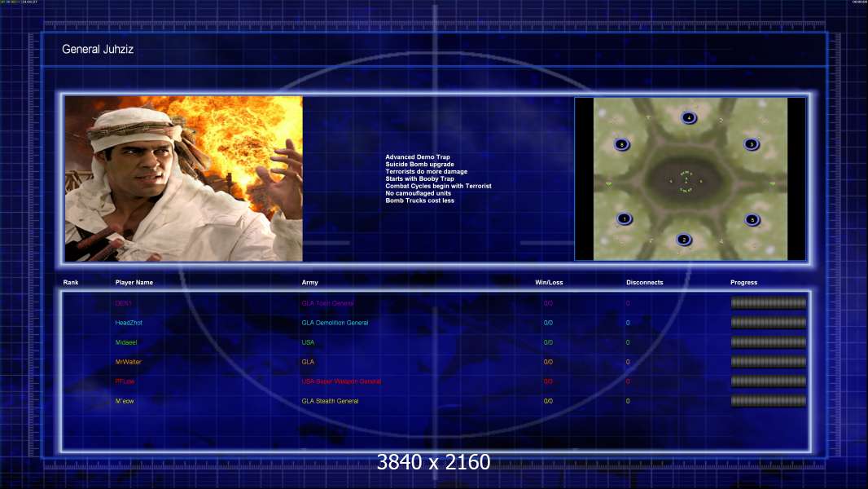Click start position marker 6 on map
This screenshot has width=868, height=489.
621,144
